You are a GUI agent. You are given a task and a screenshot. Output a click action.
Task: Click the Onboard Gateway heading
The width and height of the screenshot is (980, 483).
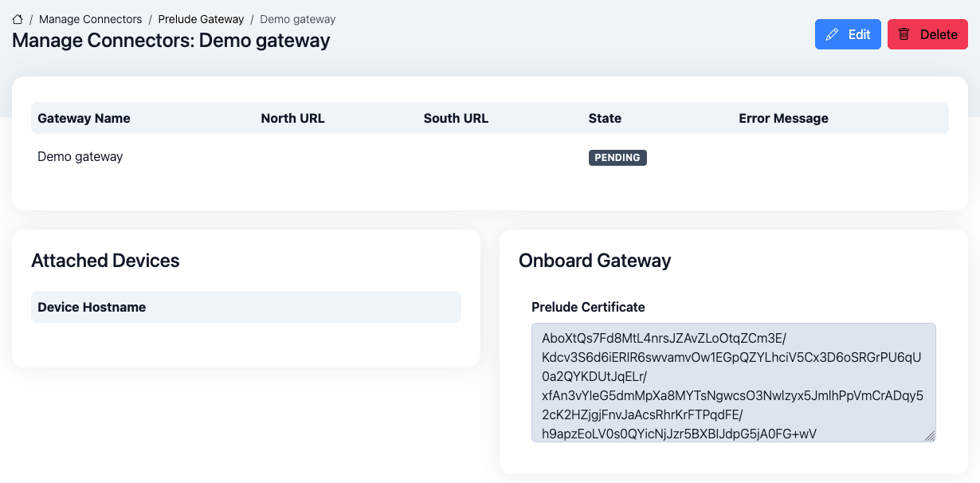(594, 261)
